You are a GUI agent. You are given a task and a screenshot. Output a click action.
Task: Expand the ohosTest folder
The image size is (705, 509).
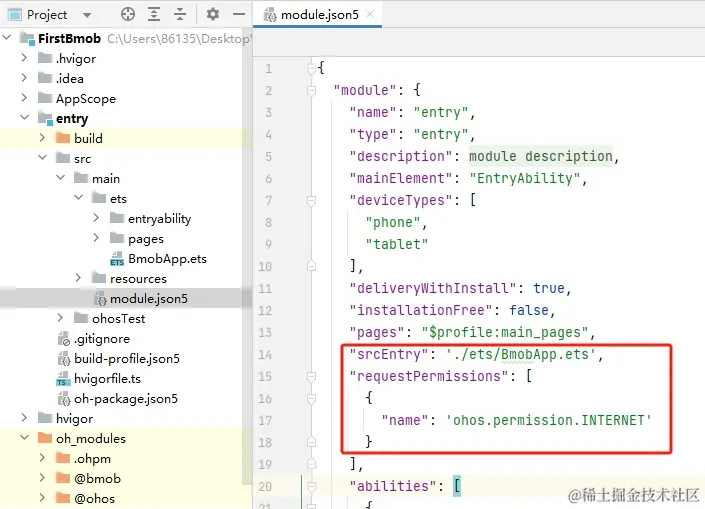[60, 318]
